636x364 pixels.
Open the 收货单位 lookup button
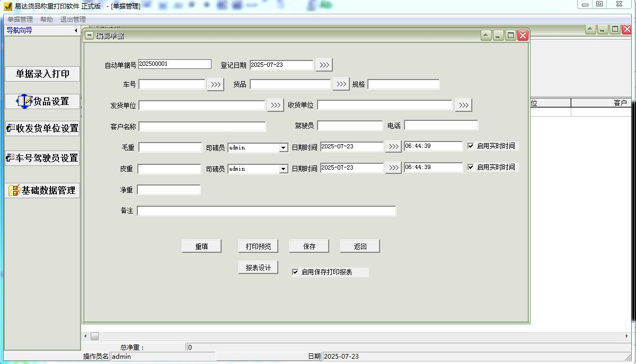tap(463, 105)
